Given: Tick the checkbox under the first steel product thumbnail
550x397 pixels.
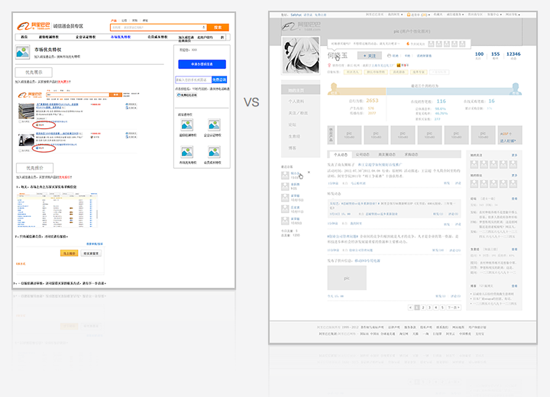Looking at the screenshot, I should tap(20, 121).
